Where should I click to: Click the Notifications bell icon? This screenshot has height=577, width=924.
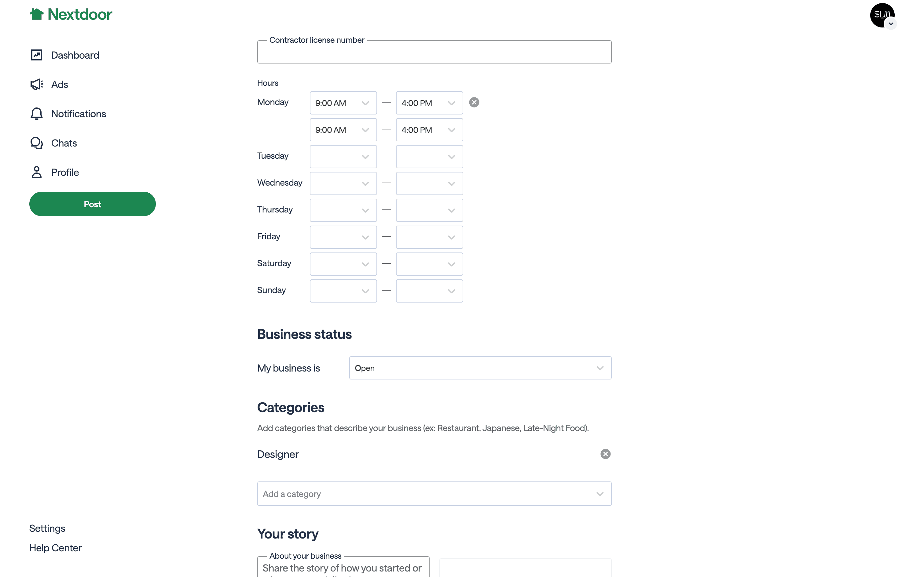pyautogui.click(x=37, y=114)
